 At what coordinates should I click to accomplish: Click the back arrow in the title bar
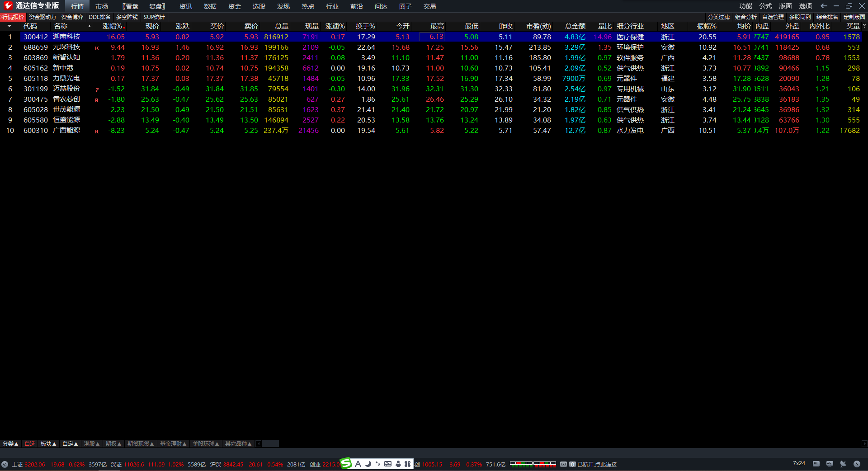click(824, 6)
